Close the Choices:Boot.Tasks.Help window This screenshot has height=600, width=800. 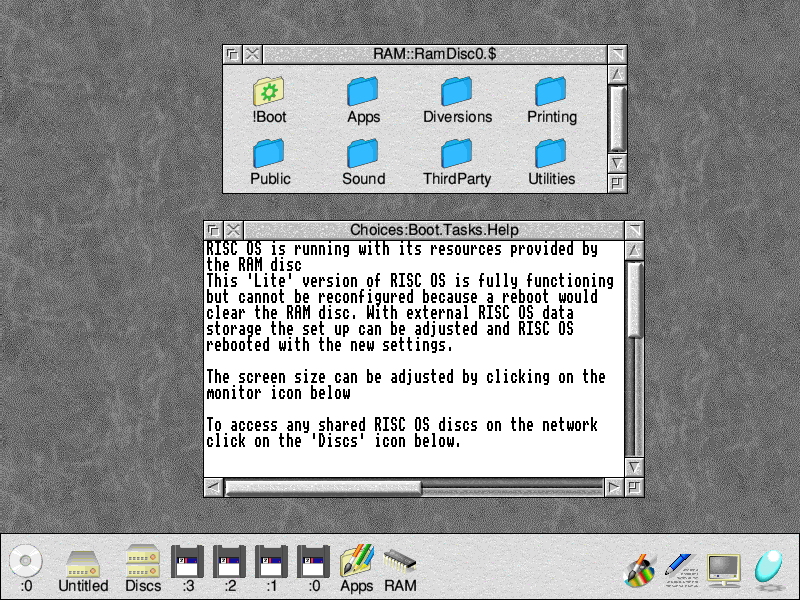click(x=233, y=230)
